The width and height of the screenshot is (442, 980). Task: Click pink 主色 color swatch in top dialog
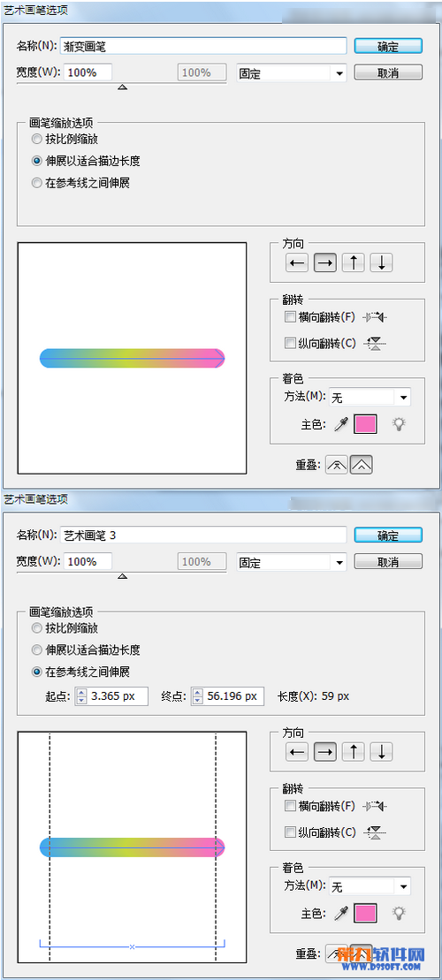365,424
